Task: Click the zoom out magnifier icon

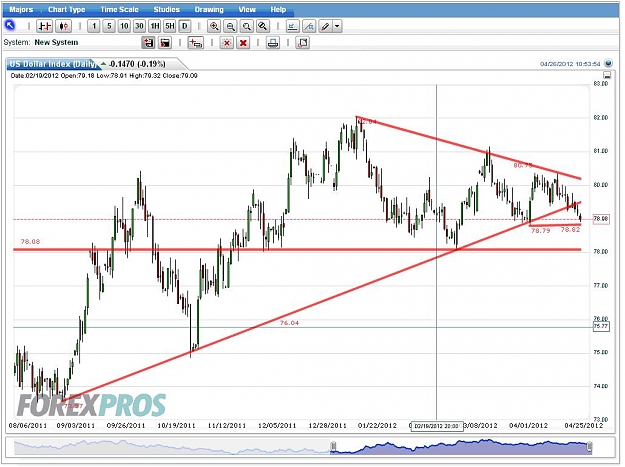Action: (230, 26)
